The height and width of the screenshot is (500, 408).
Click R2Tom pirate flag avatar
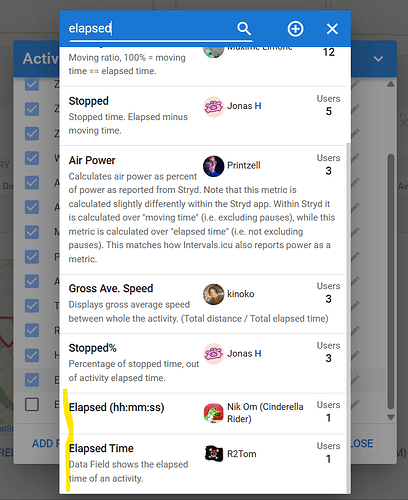[213, 454]
